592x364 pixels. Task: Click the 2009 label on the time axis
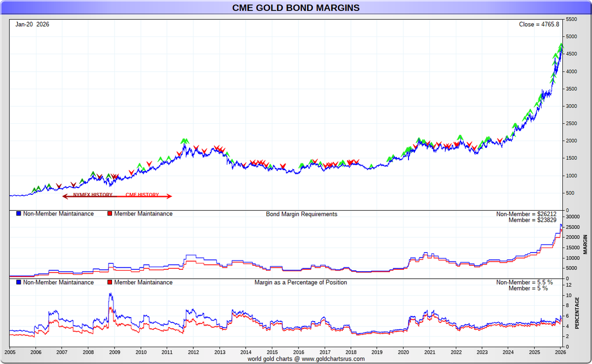click(x=114, y=352)
